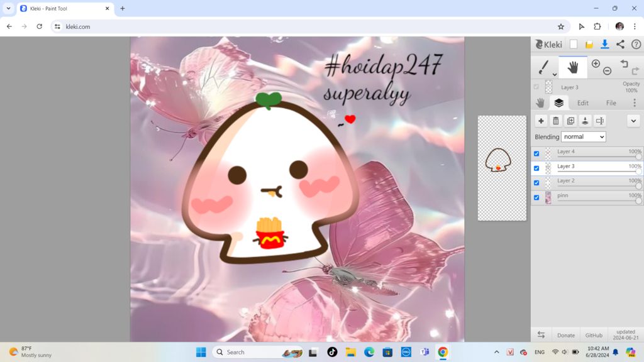The width and height of the screenshot is (644, 362).
Task: Share the drawing
Action: [x=620, y=45]
